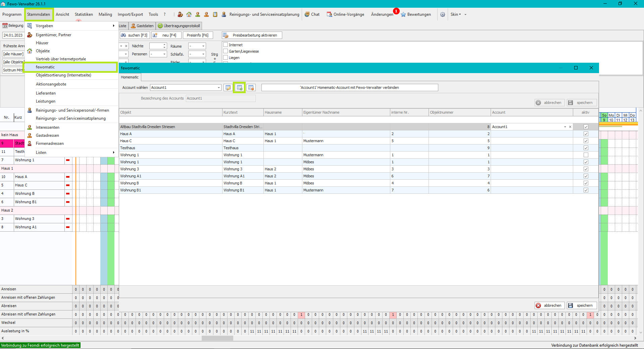Click the person-with-key icon in main toolbar
Viewport: 644px width, 349px height.
coord(180,14)
